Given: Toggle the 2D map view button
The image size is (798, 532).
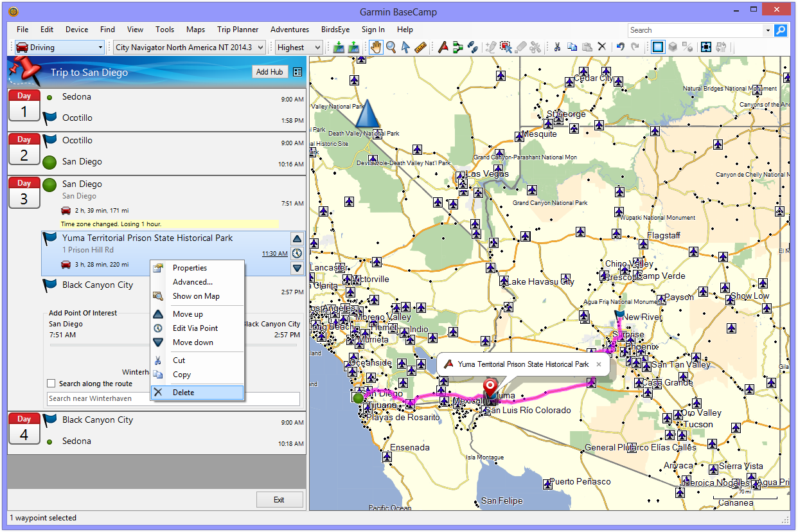Looking at the screenshot, I should click(x=657, y=47).
